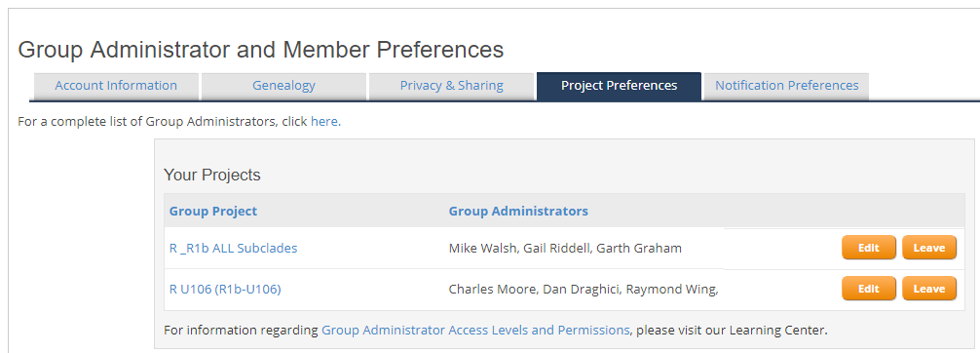Edit the R _R1b ALL Subclades project
This screenshot has height=353, width=980.
tap(869, 248)
